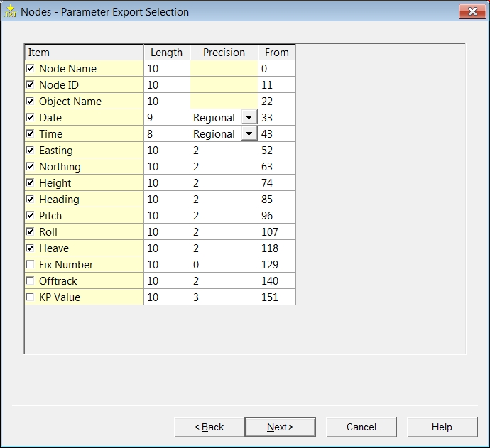This screenshot has width=490, height=448.
Task: Disable the Heave checkbox
Action: pyautogui.click(x=30, y=248)
